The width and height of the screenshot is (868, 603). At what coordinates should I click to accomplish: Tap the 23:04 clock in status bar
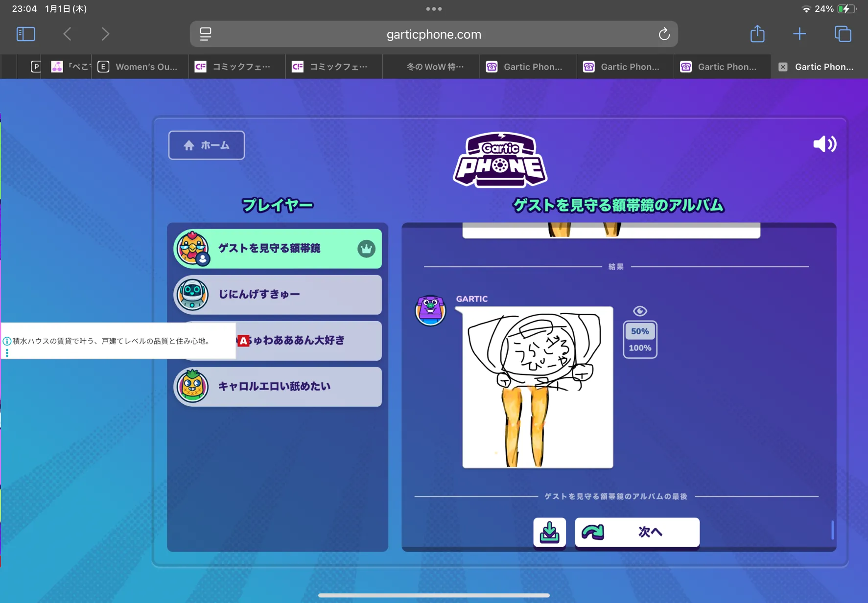pyautogui.click(x=24, y=9)
